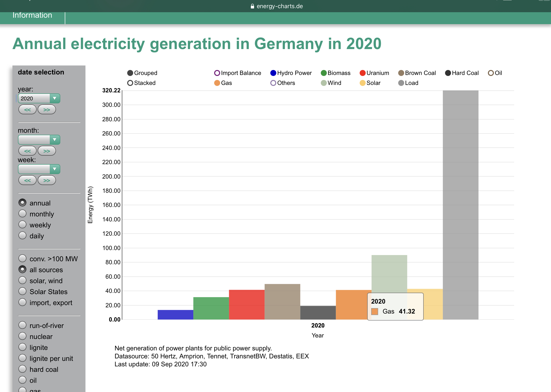Select the monthly radio button
Viewport: 551px width, 392px height.
[22, 214]
